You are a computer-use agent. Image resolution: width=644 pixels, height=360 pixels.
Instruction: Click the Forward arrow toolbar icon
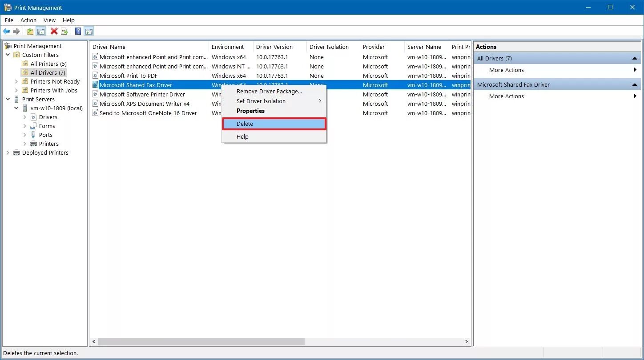tap(16, 31)
